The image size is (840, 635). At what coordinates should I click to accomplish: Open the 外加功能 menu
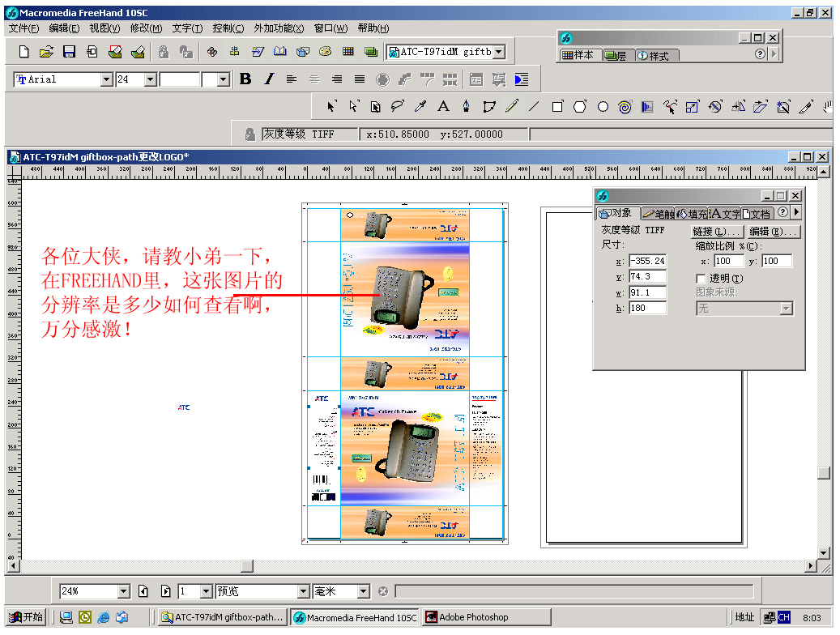coord(279,28)
